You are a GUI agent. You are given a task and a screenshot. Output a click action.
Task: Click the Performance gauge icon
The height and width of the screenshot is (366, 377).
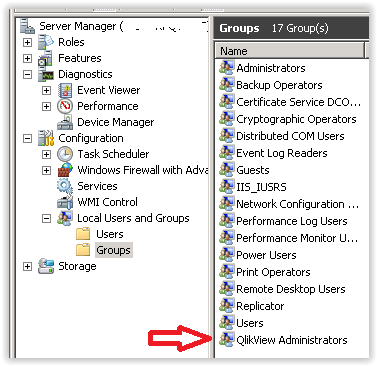(x=65, y=106)
